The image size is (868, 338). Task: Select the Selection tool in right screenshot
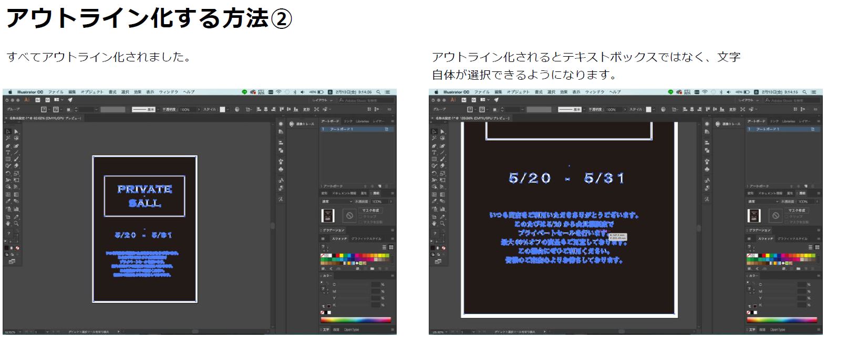click(435, 132)
